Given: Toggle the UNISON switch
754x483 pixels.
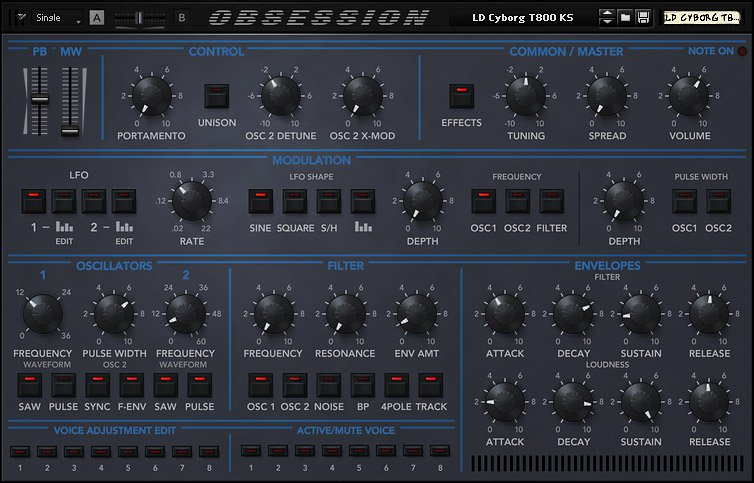Looking at the screenshot, I should pos(216,96).
